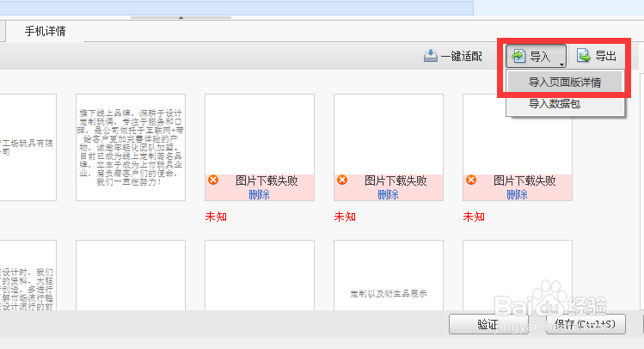
Task: Click 图片下载失败 text on second failed image
Action: coord(396,181)
